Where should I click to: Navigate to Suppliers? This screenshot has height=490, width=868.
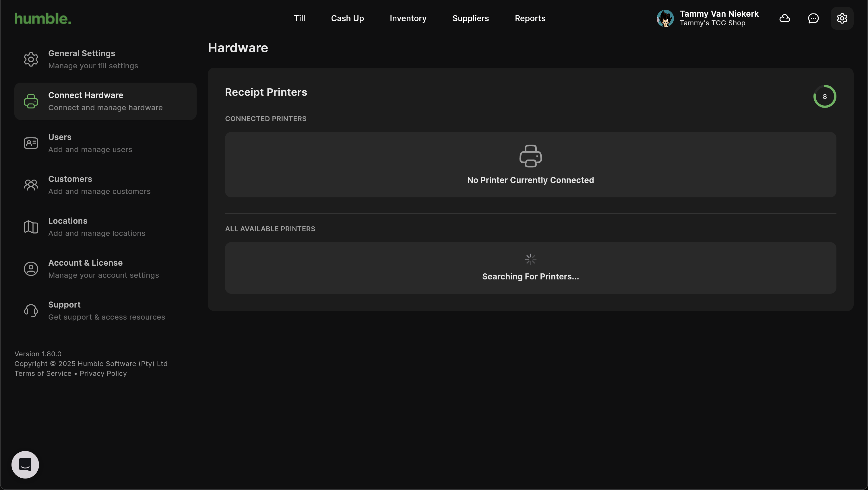470,18
